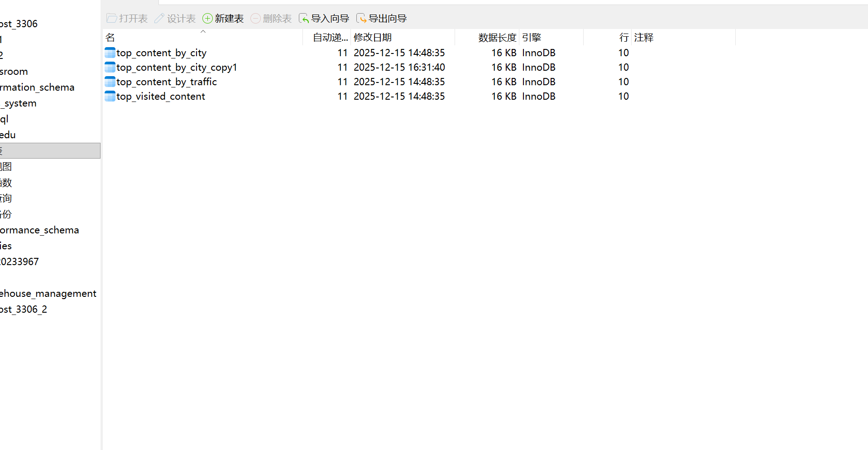The height and width of the screenshot is (450, 868).
Task: Open the 导入向导 (Import Wizard)
Action: pos(324,19)
